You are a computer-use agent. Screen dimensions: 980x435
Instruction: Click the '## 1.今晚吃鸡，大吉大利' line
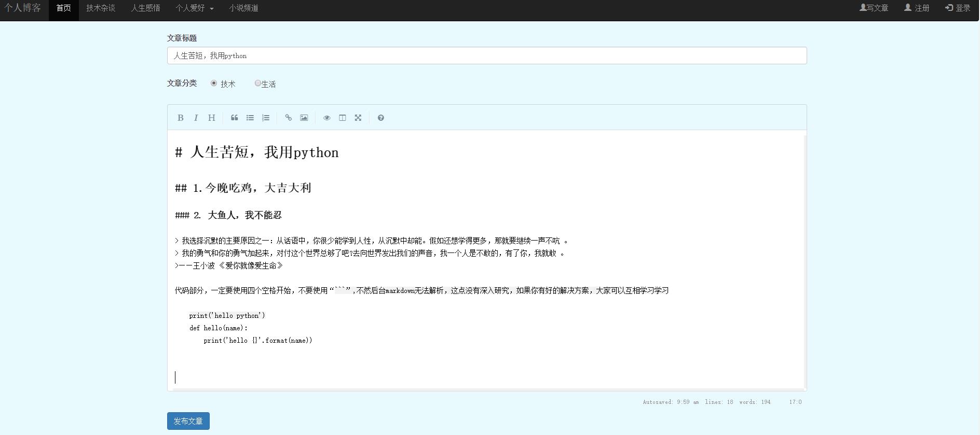(243, 188)
